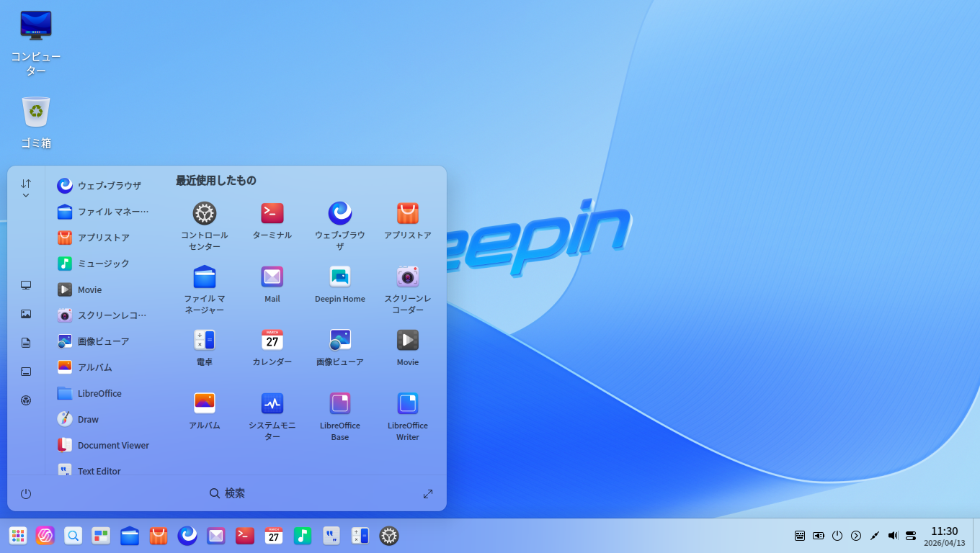Image resolution: width=980 pixels, height=553 pixels.
Task: Expand the hidden tray icons chevron
Action: [856, 536]
